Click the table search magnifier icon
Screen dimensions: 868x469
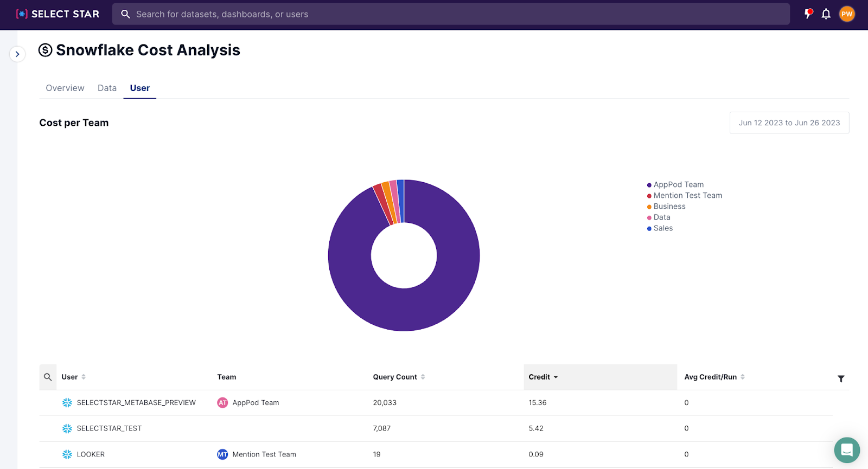[x=48, y=377]
